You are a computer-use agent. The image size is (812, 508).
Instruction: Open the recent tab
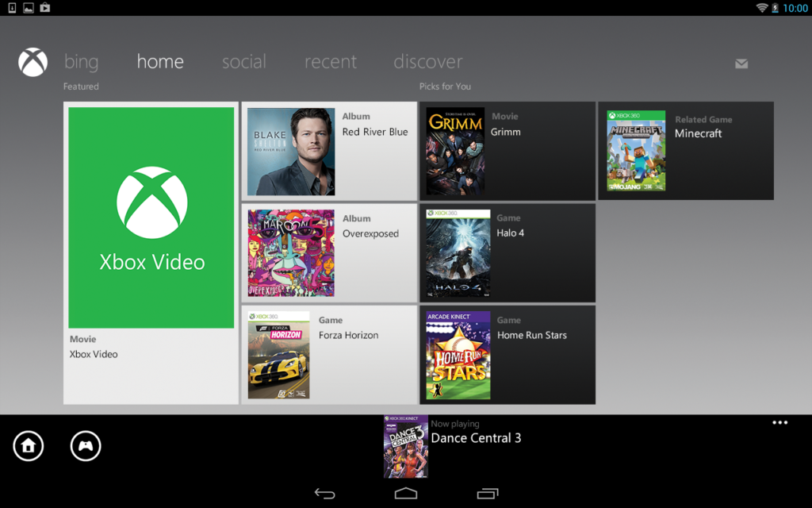point(331,62)
